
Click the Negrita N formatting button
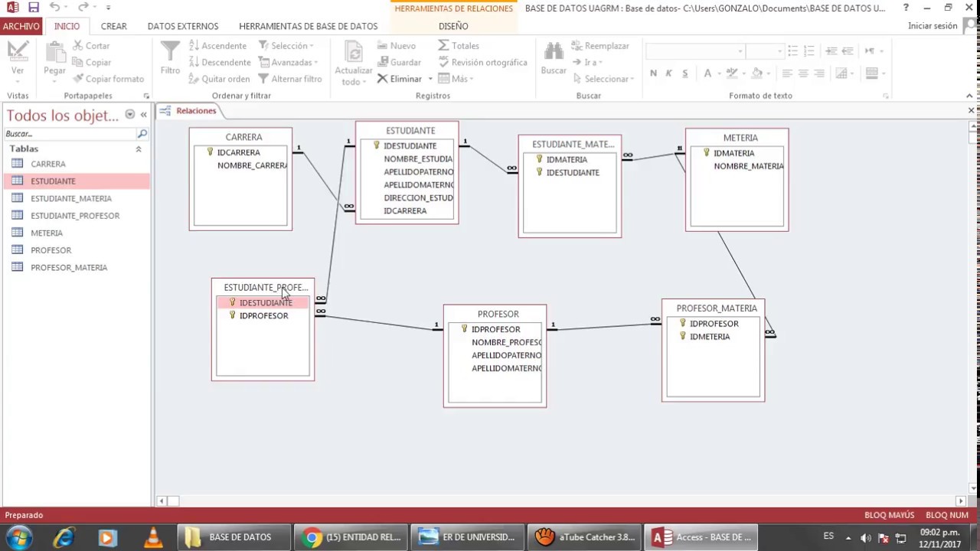tap(653, 73)
